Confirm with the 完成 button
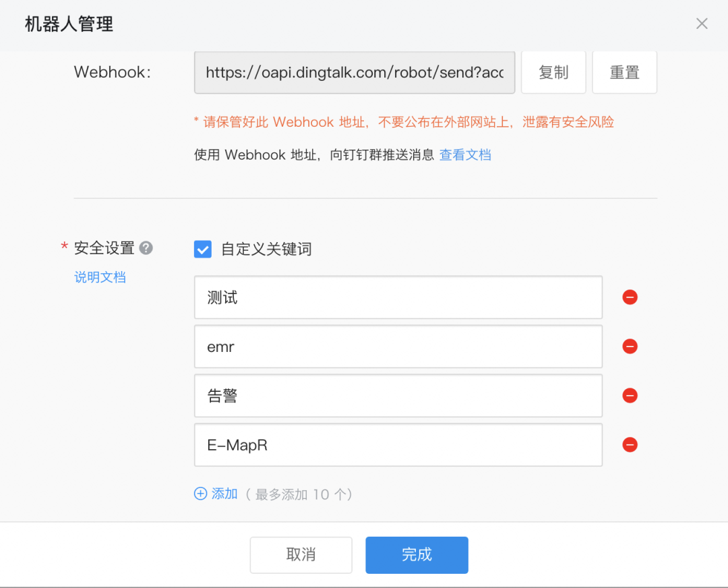 (417, 555)
